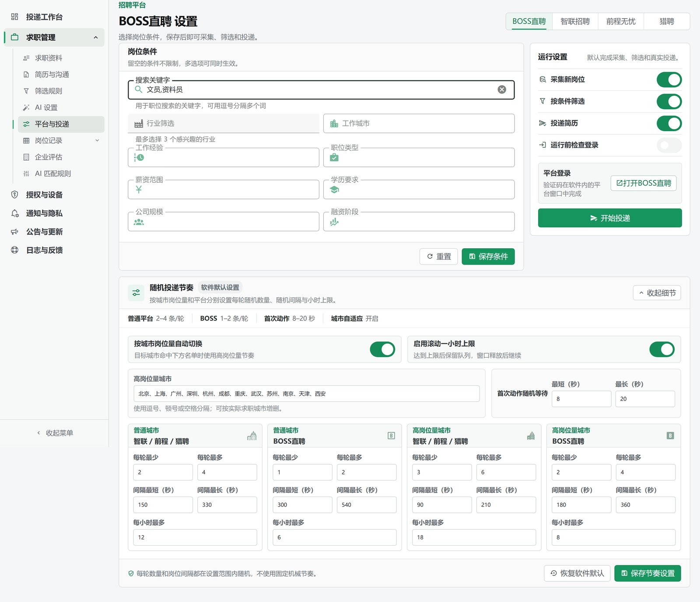Click the 最短（秒） first-action wait field
The height and width of the screenshot is (602, 700).
[x=581, y=399]
